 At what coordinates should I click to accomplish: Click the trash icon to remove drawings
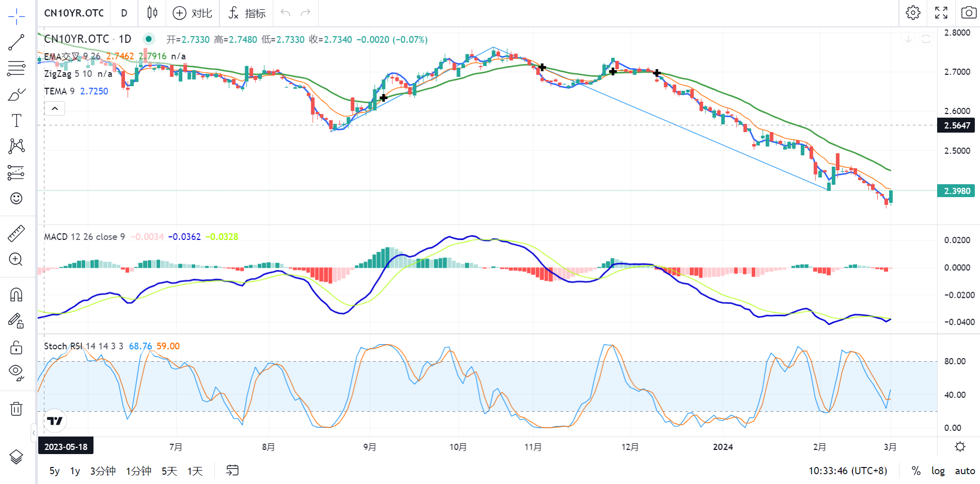click(x=17, y=409)
